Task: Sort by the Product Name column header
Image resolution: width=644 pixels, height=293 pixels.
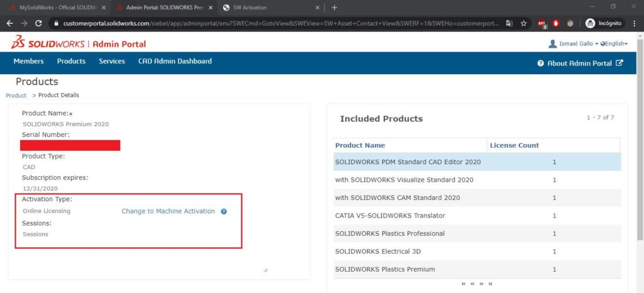Action: point(360,145)
